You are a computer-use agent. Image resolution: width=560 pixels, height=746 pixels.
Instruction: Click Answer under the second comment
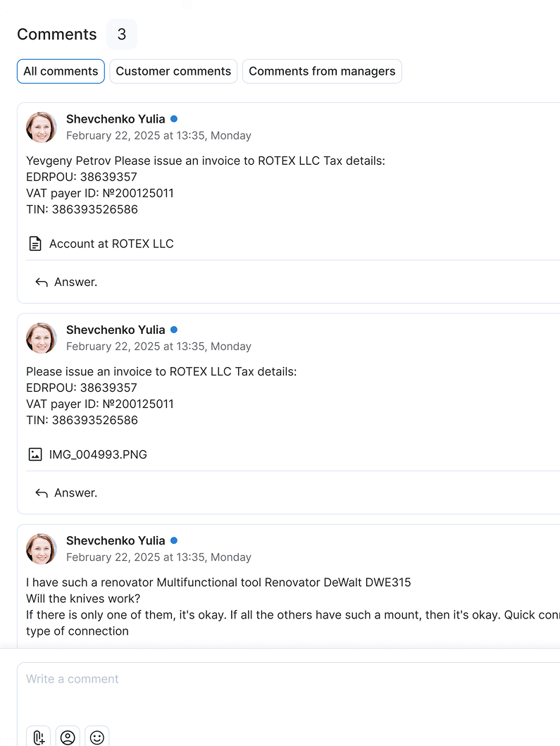(75, 493)
